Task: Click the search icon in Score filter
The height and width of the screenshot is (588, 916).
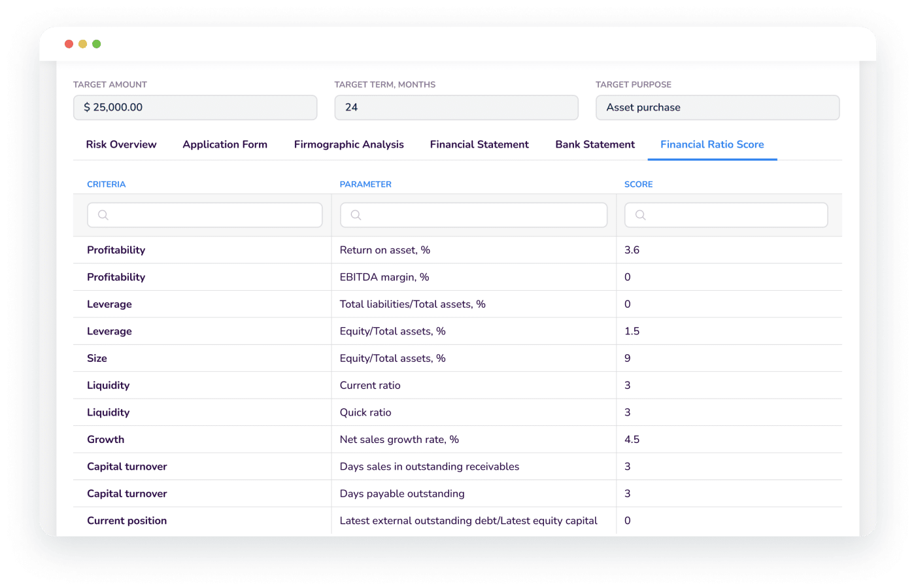Action: point(640,215)
